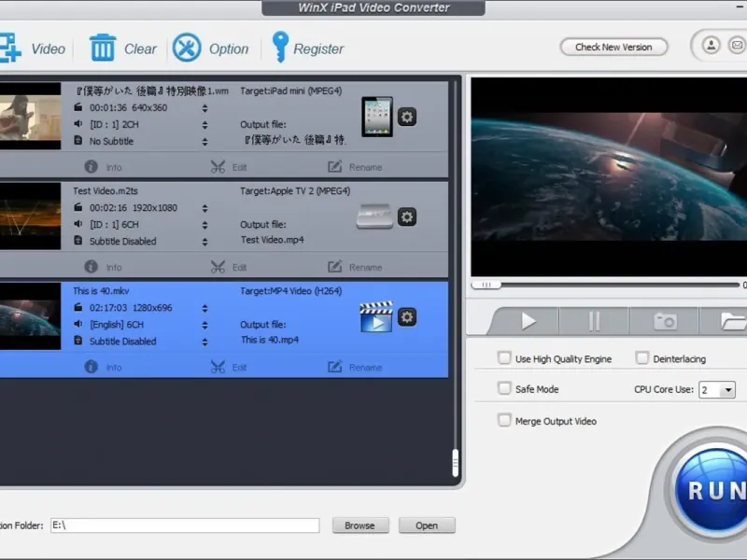Click the Clear label in toolbar
Viewport: 747px width, 560px height.
[140, 49]
